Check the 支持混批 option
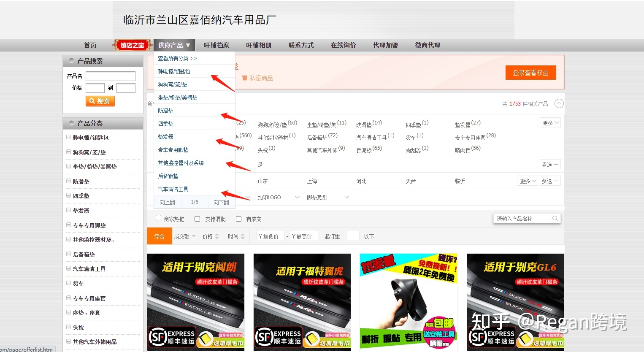This screenshot has height=352, width=644. click(197, 219)
